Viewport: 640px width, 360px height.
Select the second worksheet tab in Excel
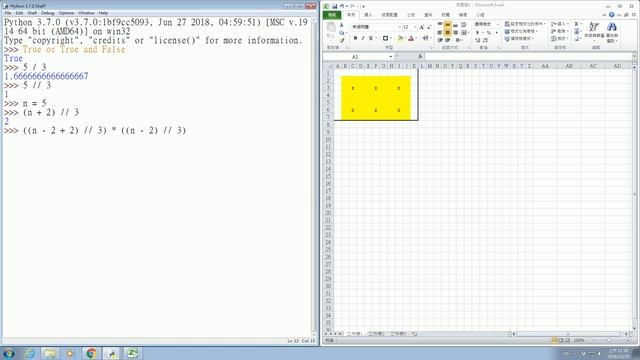(376, 334)
